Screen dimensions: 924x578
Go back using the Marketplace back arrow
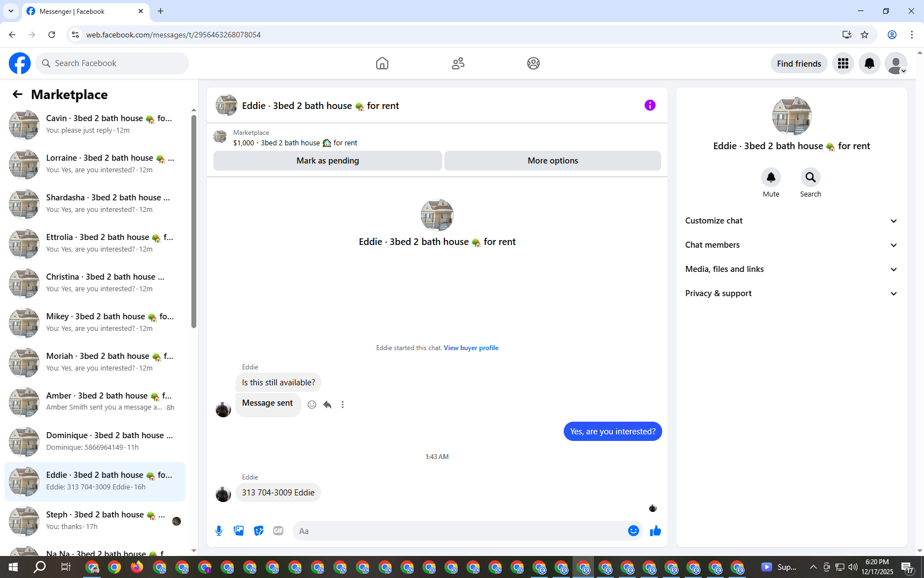click(x=18, y=94)
